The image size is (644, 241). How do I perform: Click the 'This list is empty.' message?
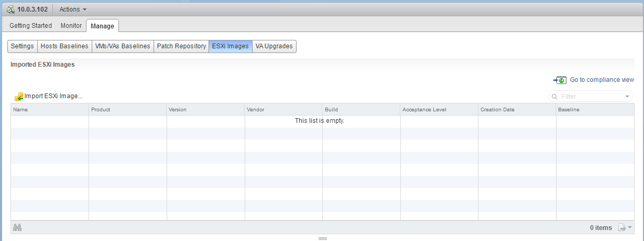coord(319,121)
